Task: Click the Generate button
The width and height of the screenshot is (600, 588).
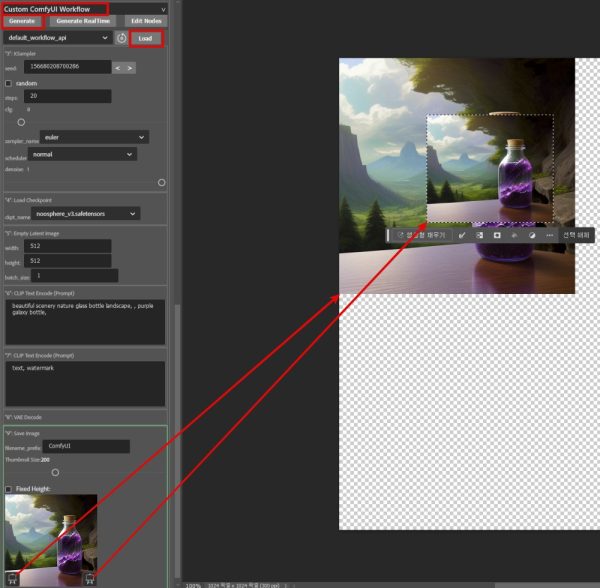Action: 22,21
